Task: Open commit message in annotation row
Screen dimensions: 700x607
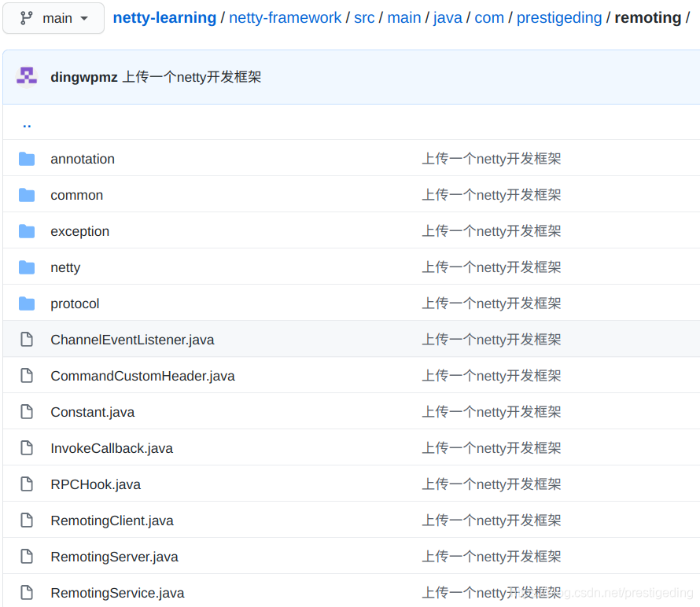Action: tap(492, 159)
